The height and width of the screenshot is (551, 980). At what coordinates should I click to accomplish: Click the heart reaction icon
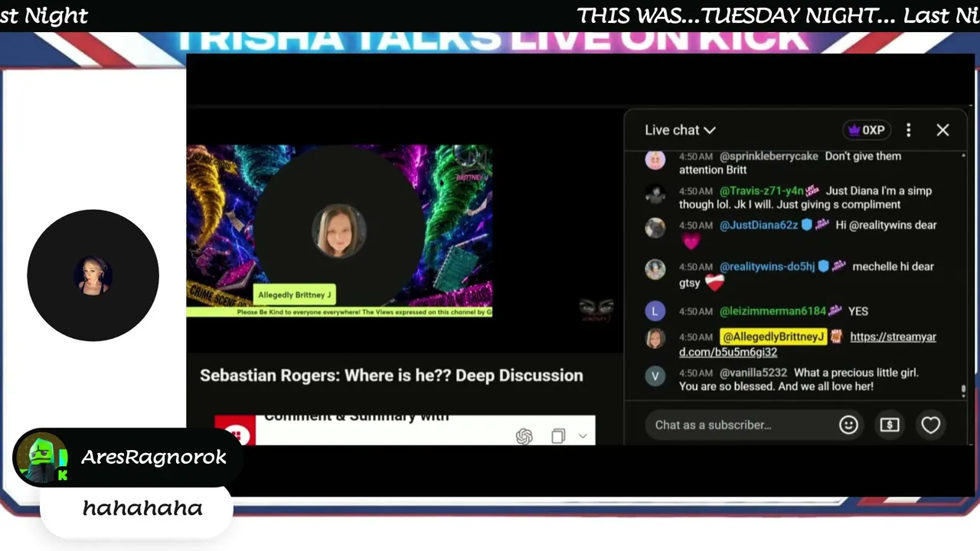tap(930, 425)
